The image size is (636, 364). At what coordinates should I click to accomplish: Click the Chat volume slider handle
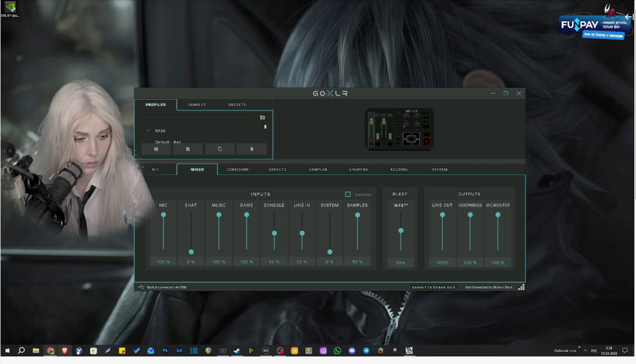click(191, 252)
